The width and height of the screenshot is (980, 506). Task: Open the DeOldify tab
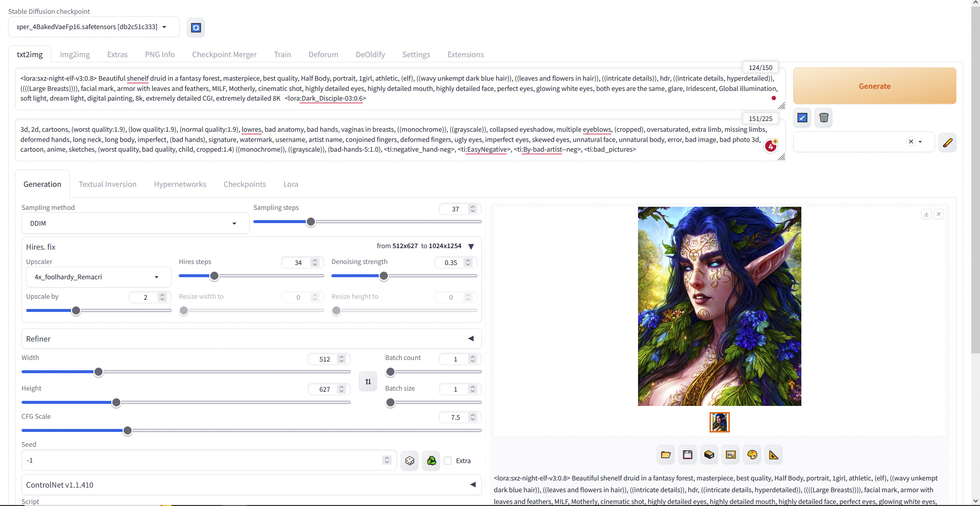pos(370,55)
